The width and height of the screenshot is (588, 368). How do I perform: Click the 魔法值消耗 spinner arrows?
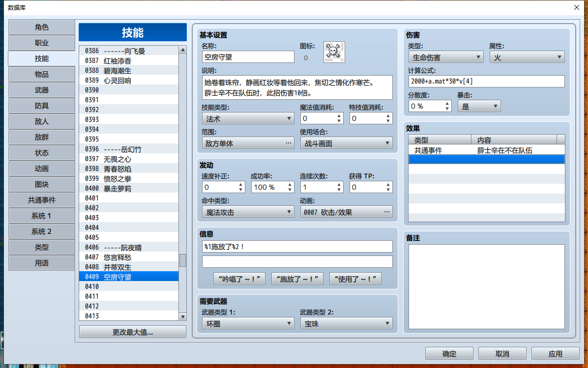coord(339,118)
